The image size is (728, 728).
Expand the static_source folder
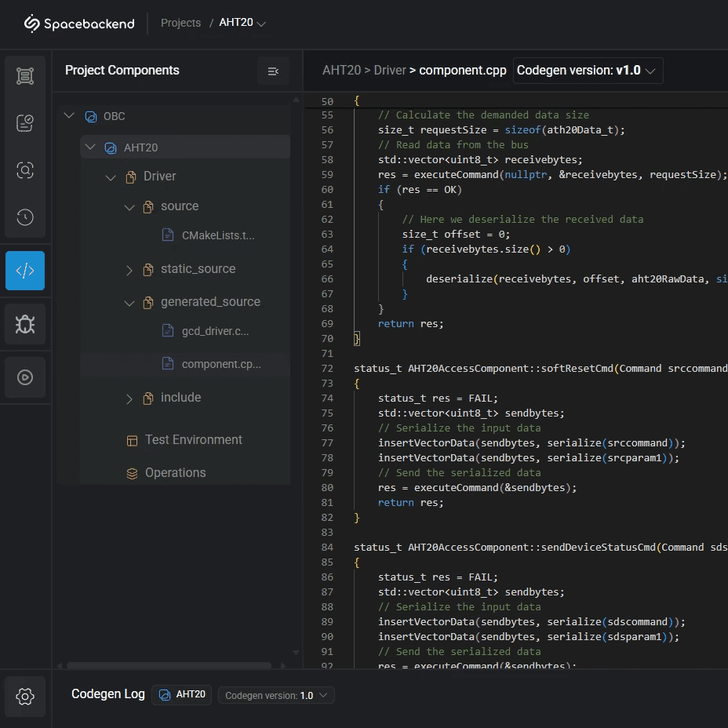[129, 270]
